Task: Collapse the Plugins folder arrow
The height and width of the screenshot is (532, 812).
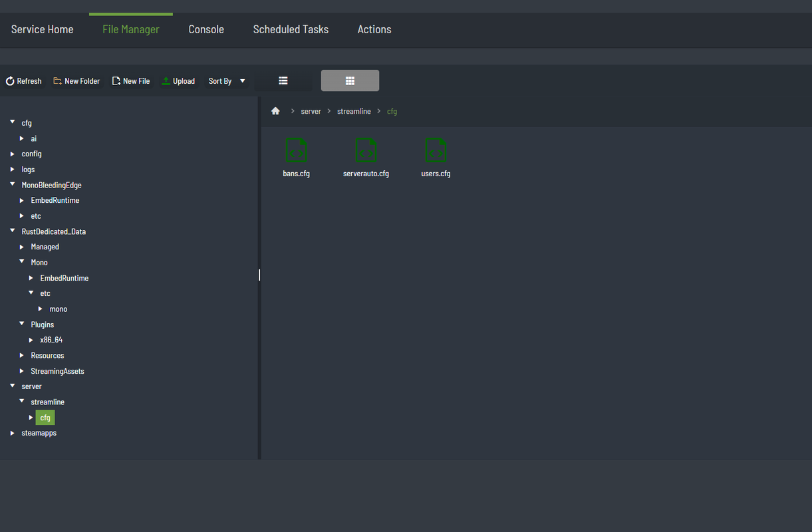Action: 22,324
